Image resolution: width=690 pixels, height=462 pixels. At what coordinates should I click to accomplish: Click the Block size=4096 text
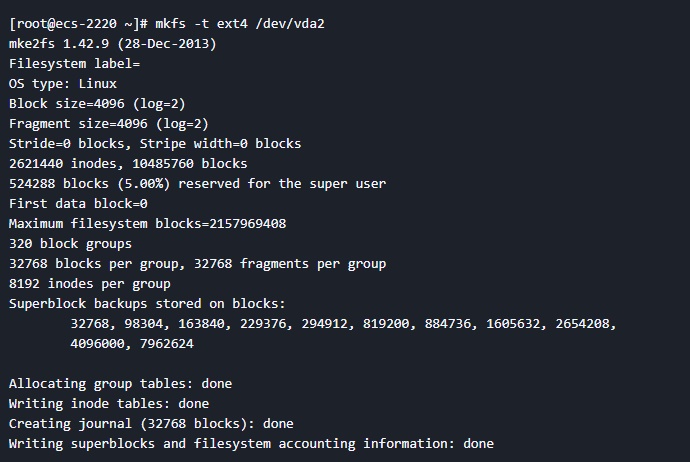(66, 103)
